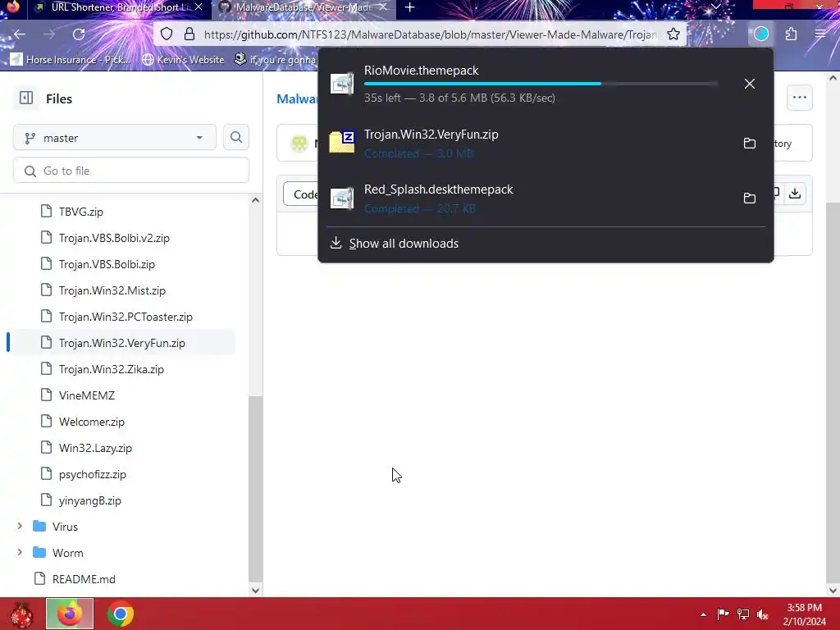The image size is (840, 630).
Task: Show hidden system tray icons
Action: pos(703,614)
